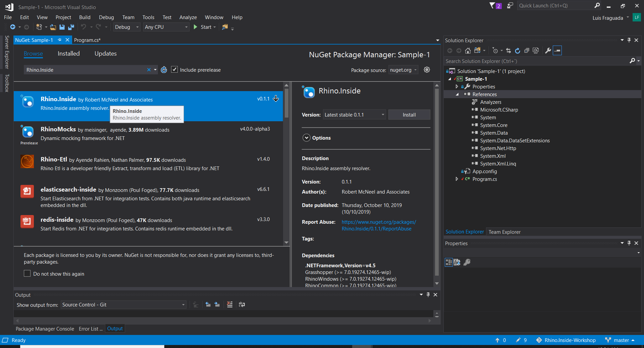Open the Package Manager Console tab

[x=45, y=329]
